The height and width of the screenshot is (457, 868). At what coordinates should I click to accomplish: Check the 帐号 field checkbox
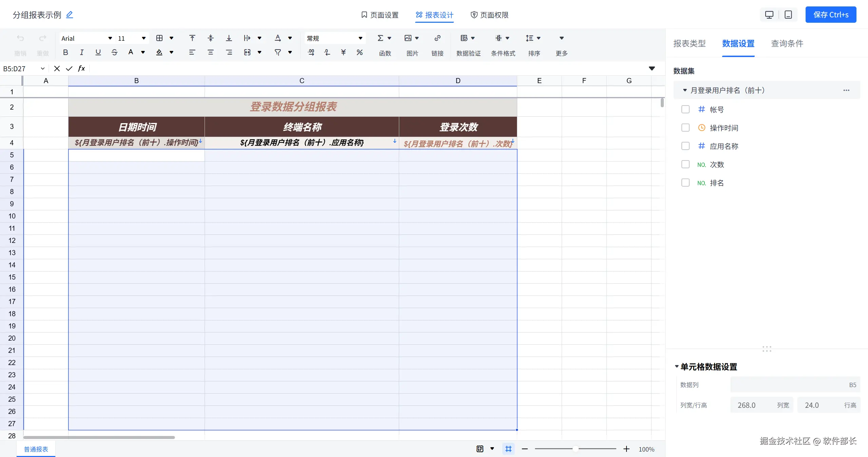[x=685, y=109]
